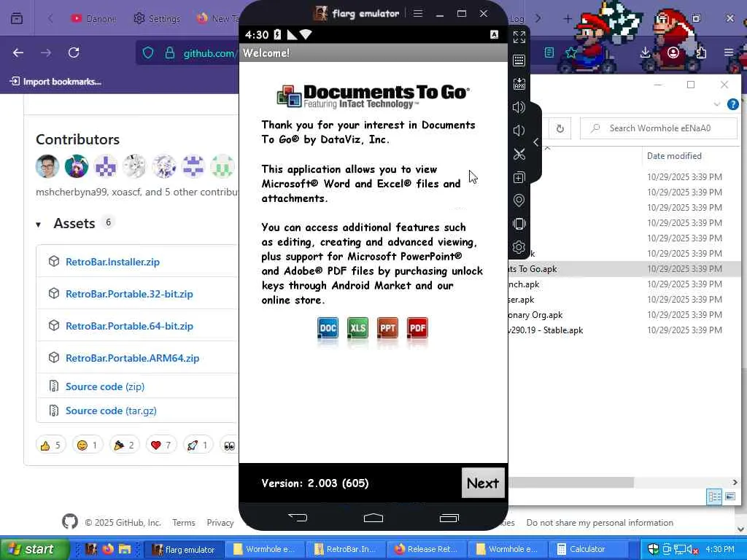Switch to the Settings Firefox tab
747x560 pixels.
pos(158,18)
